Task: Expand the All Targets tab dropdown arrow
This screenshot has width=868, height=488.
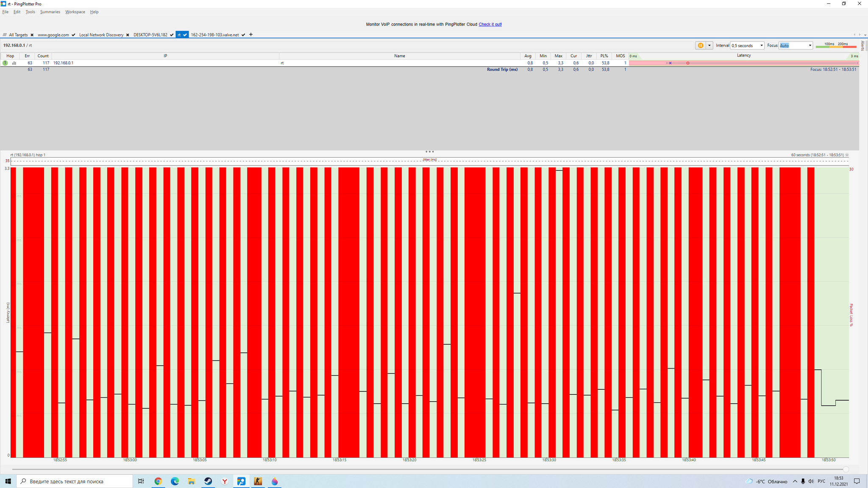Action: [x=5, y=35]
